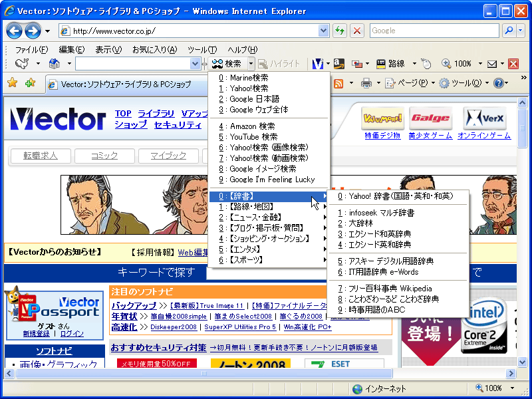The width and height of the screenshot is (532, 399).
Task: Open the セキュリティ header link
Action: [x=178, y=124]
